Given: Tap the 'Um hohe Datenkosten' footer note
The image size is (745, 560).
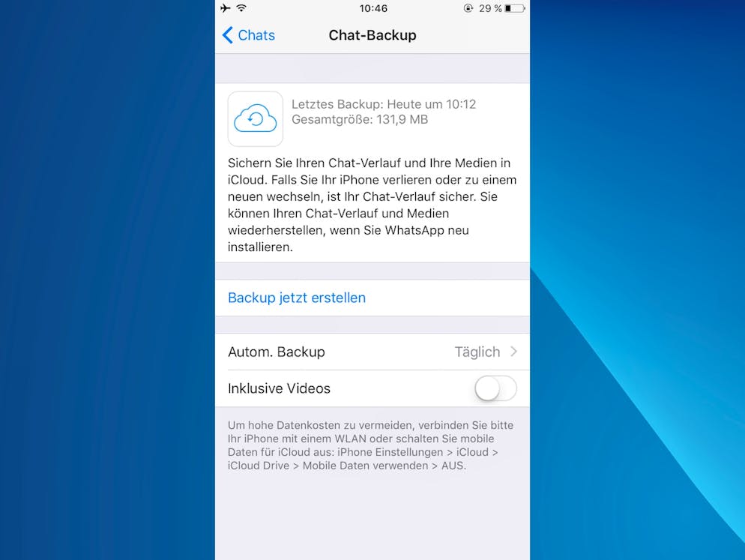Looking at the screenshot, I should click(x=370, y=445).
